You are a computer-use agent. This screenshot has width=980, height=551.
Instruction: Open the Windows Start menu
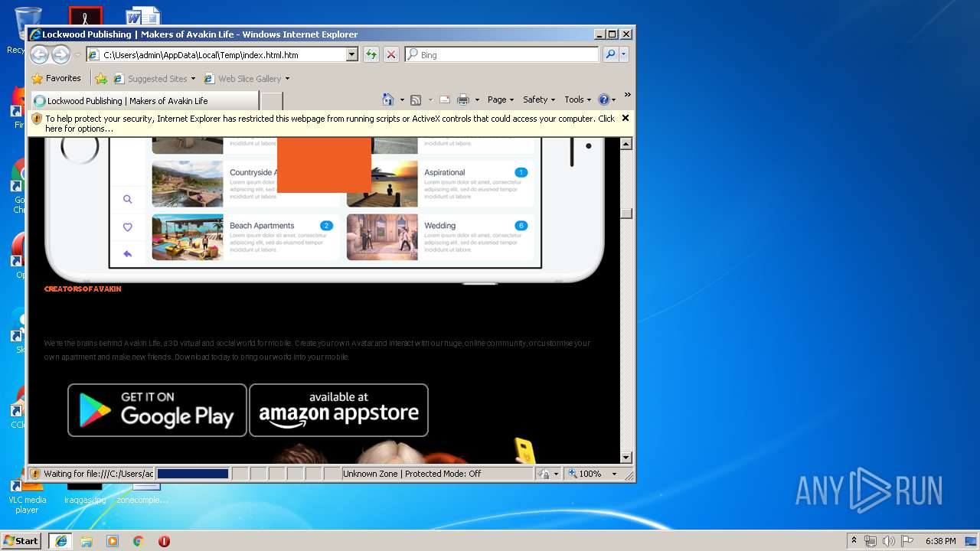[21, 541]
